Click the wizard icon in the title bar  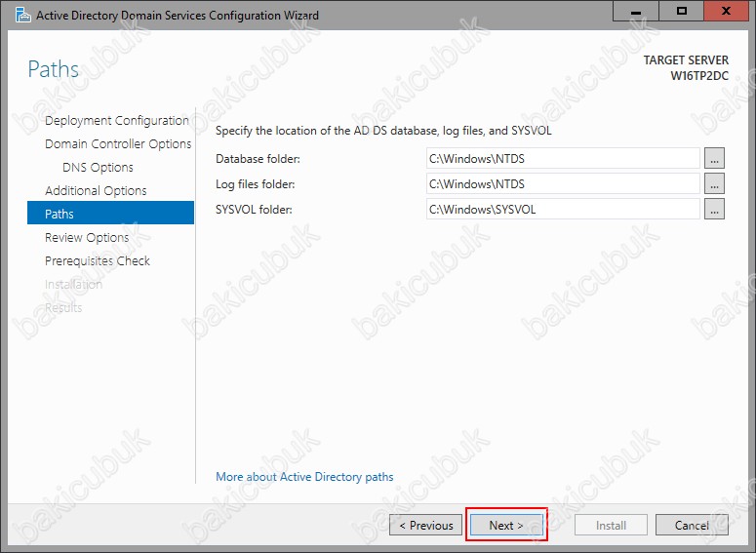[22, 15]
